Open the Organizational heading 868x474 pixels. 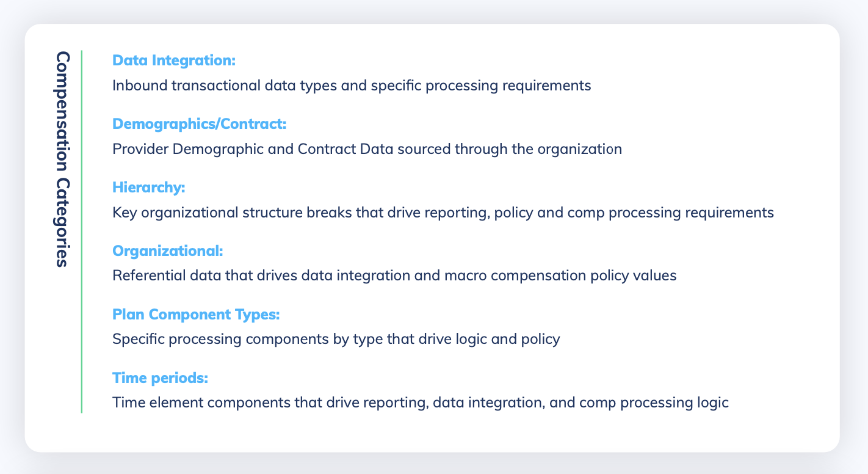(168, 251)
